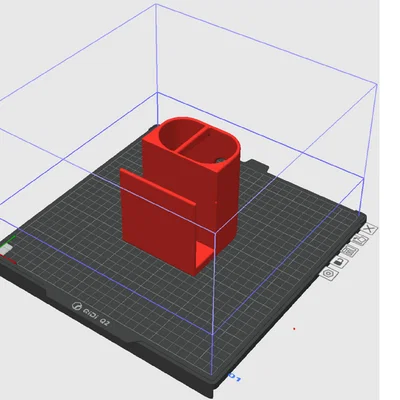Click the auto-orient plate icon

click(x=359, y=240)
